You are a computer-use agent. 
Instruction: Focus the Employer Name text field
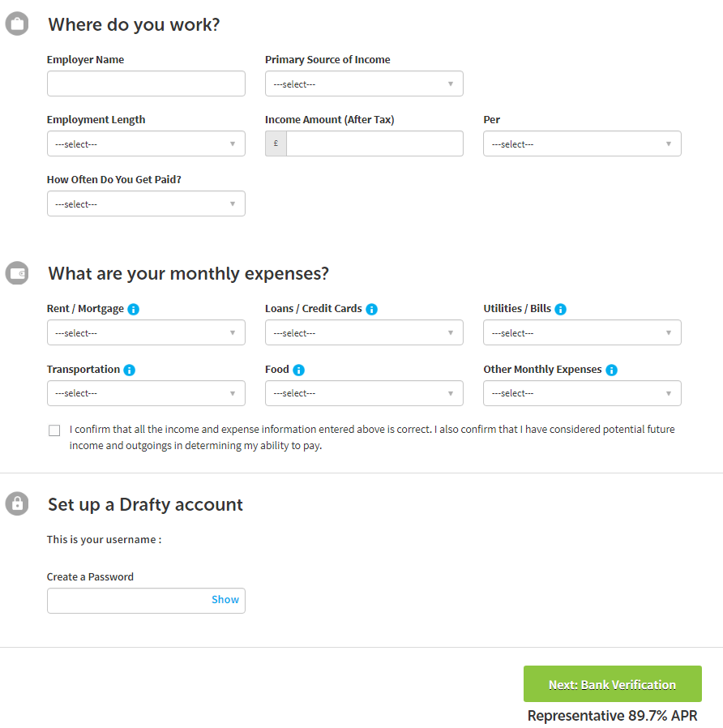click(x=146, y=84)
